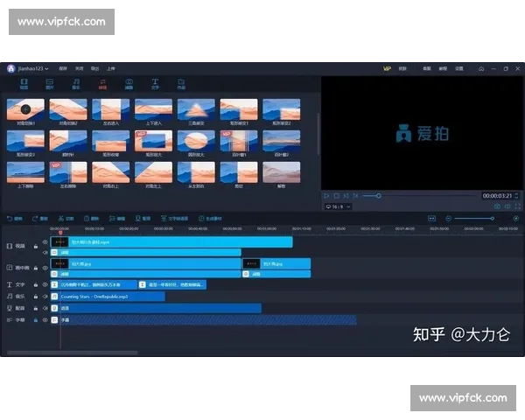The width and height of the screenshot is (525, 420).
Task: Select the .mp4 video clip on video track
Action: (171, 241)
